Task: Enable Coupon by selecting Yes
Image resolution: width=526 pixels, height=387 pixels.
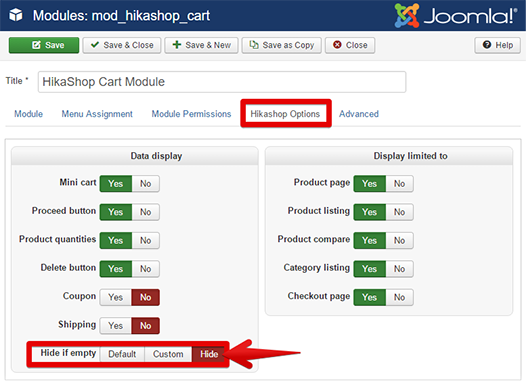Action: coord(115,297)
